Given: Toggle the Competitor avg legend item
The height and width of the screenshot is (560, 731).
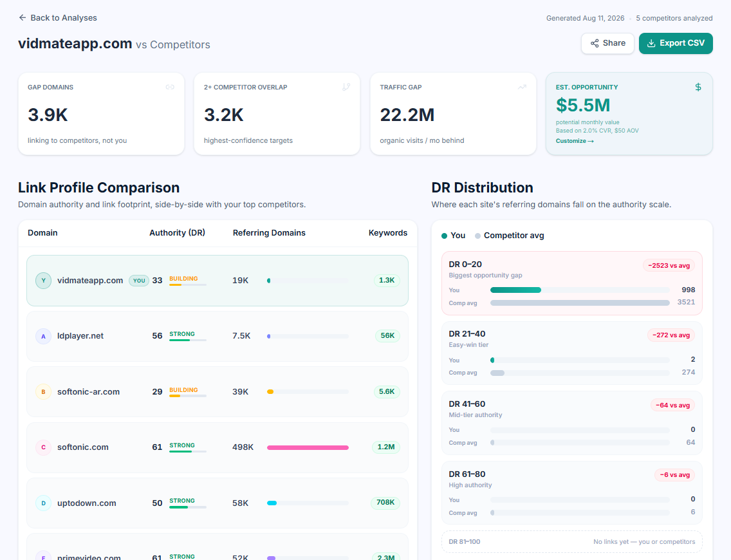Looking at the screenshot, I should [x=509, y=236].
